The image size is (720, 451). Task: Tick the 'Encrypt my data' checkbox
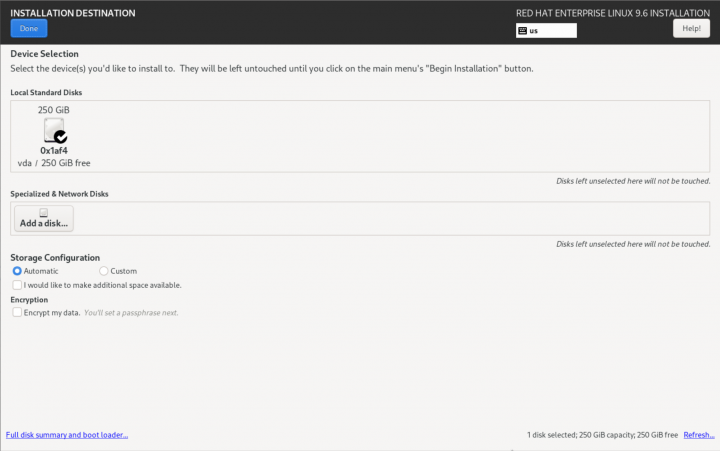tap(17, 312)
